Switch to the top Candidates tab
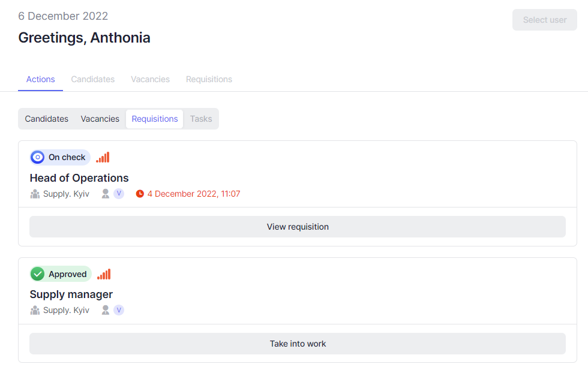Viewport: 588px width, 376px height. click(x=92, y=79)
